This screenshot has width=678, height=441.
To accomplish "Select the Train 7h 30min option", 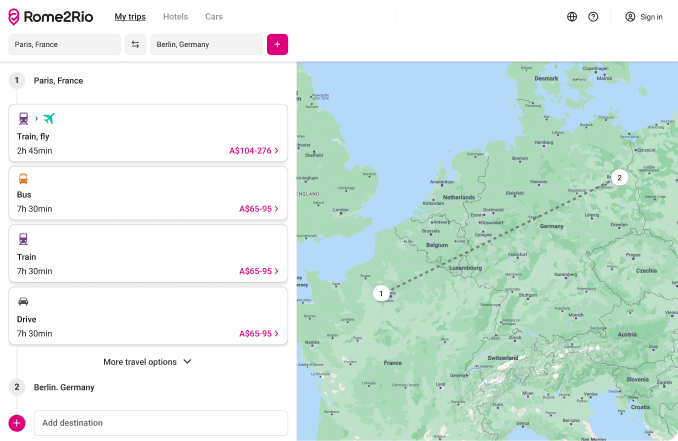I will (148, 253).
